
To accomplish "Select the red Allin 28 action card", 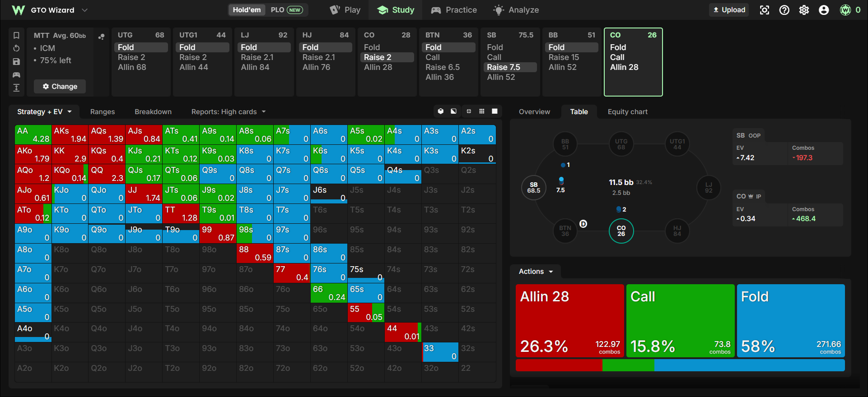I will coord(569,321).
